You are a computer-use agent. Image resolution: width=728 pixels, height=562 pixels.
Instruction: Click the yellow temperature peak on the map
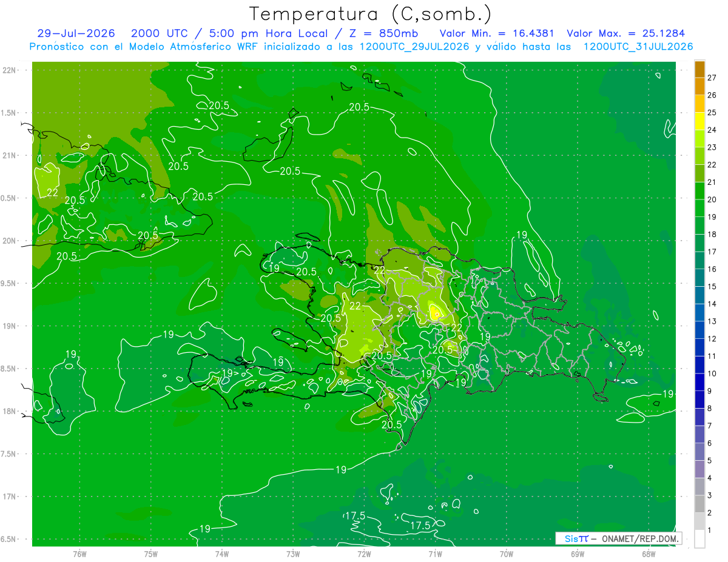coord(435,313)
